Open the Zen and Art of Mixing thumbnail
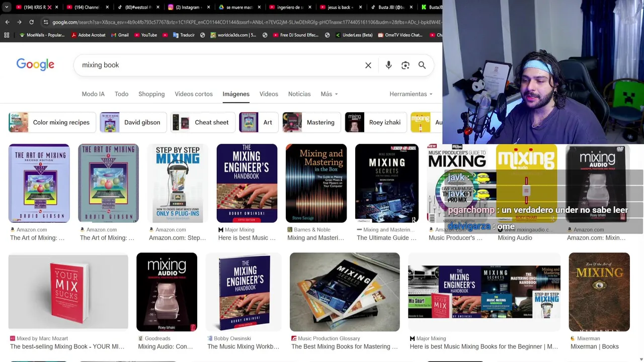This screenshot has width=644, height=362. pyautogui.click(x=599, y=292)
